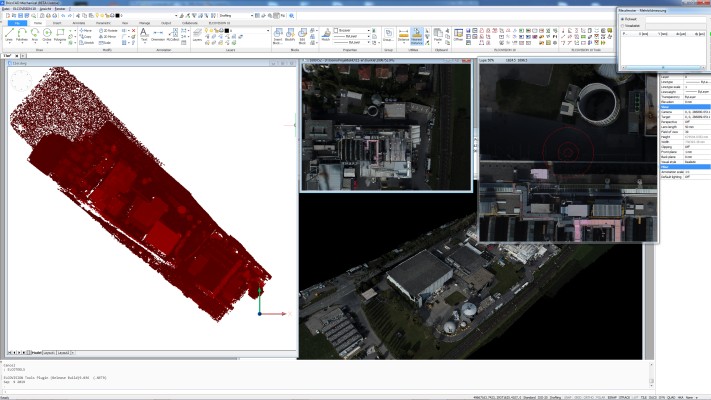Click the Erase red X icon
This screenshot has width=711, height=400.
coord(133,30)
